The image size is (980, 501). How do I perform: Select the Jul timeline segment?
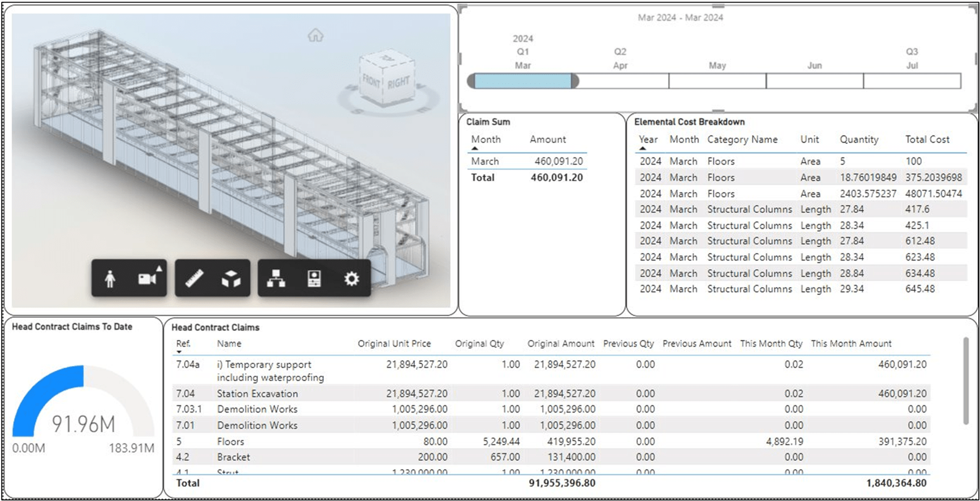click(912, 81)
